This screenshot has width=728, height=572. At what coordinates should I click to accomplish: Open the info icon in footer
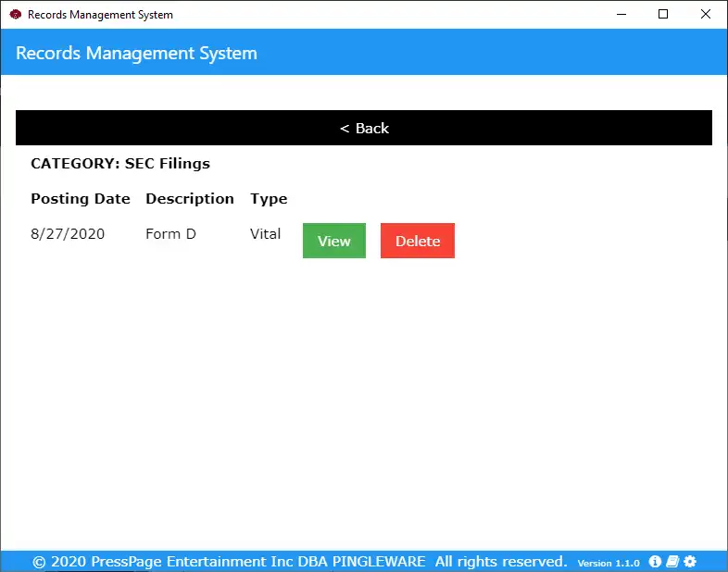655,561
